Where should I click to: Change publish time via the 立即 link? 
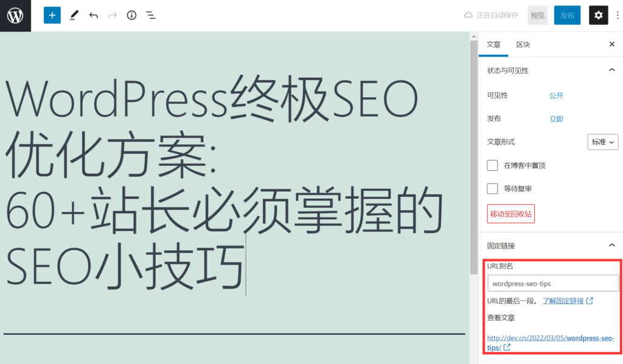click(556, 118)
